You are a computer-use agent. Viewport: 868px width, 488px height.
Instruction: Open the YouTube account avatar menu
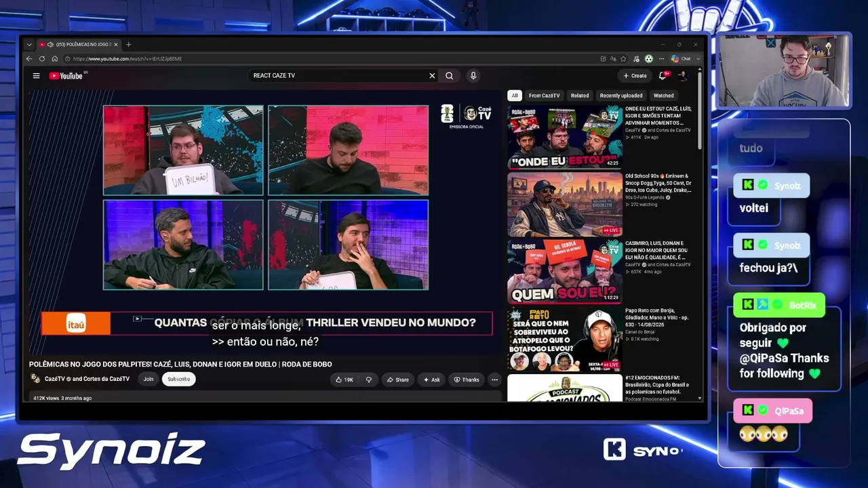click(683, 76)
